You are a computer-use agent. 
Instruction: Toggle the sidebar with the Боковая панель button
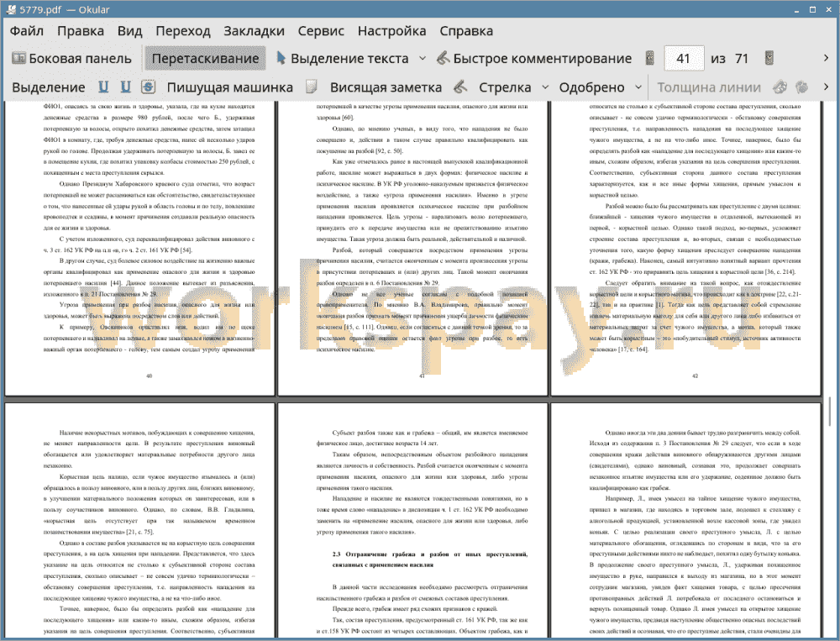[71, 59]
